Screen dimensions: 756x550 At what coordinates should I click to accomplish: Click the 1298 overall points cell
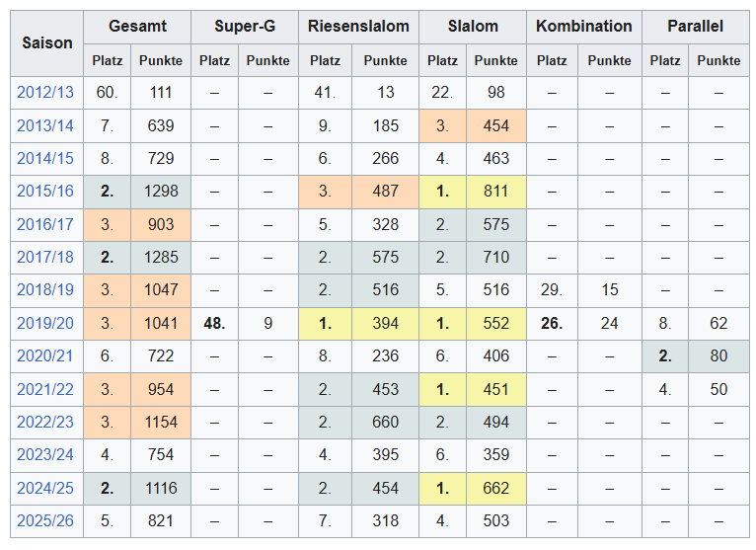point(161,192)
